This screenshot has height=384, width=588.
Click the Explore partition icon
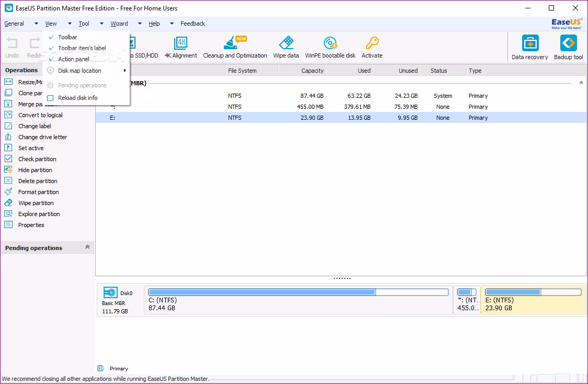(x=8, y=214)
